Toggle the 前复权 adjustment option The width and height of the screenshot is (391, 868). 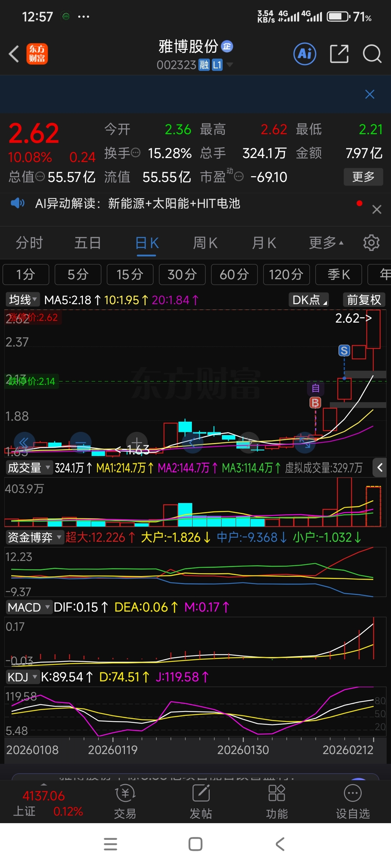[364, 299]
